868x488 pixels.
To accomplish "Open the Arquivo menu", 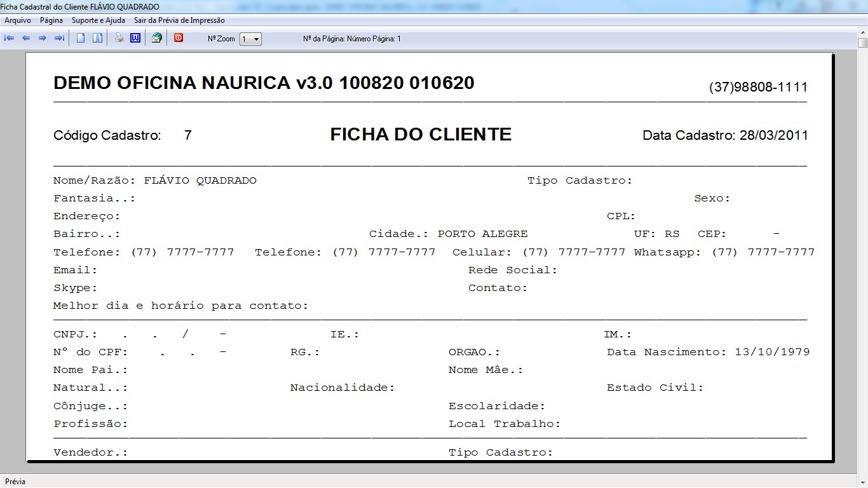I will pos(18,20).
